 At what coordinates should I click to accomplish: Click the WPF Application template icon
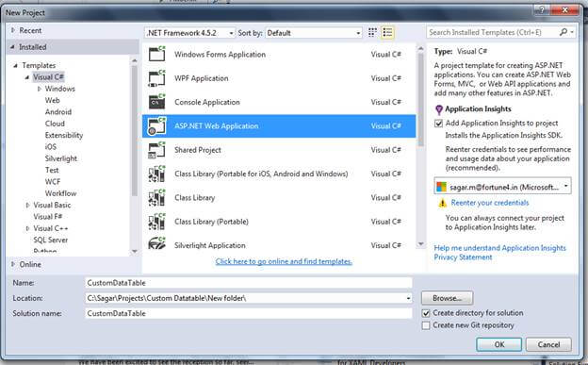156,78
